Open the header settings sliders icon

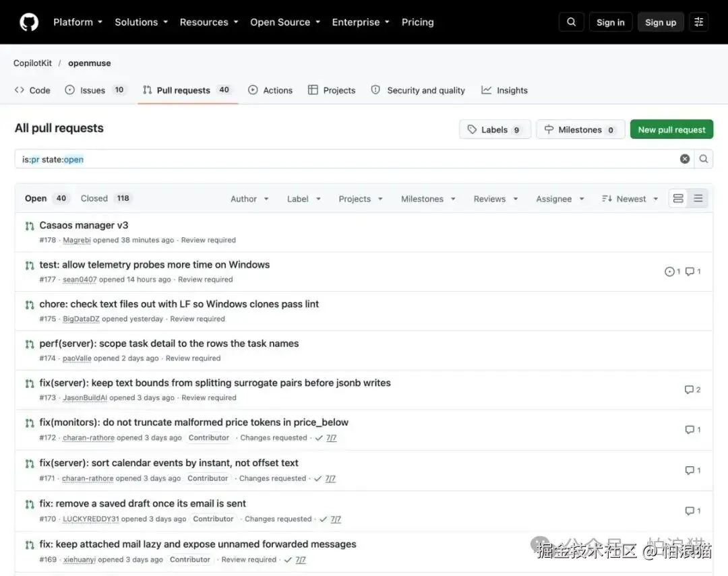tap(698, 22)
